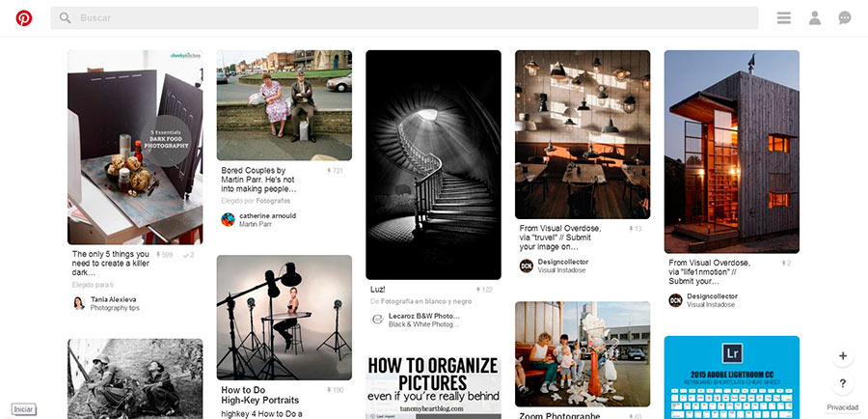This screenshot has height=419, width=868.
Task: Open the Bored Couples bench photo pin
Action: [284, 105]
